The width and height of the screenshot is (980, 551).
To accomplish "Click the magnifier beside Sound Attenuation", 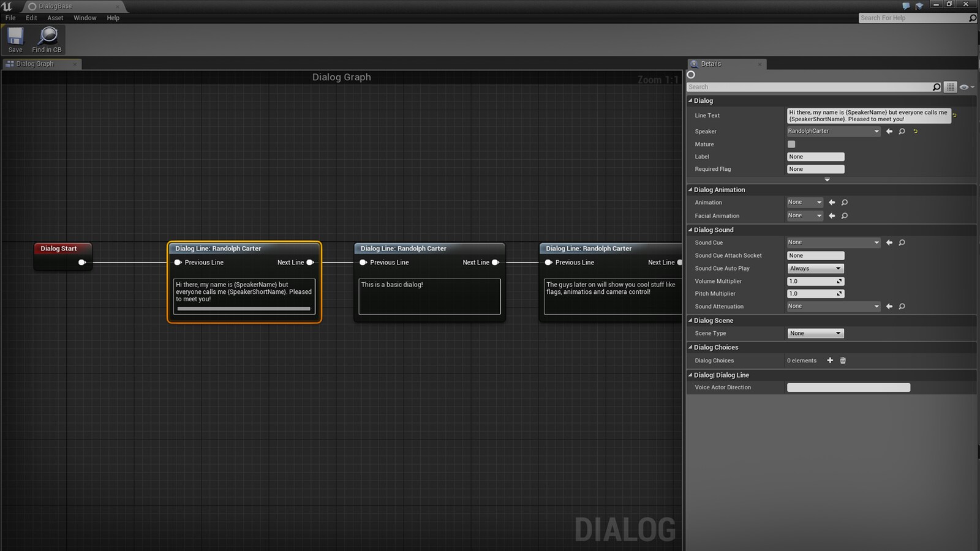I will (x=902, y=306).
